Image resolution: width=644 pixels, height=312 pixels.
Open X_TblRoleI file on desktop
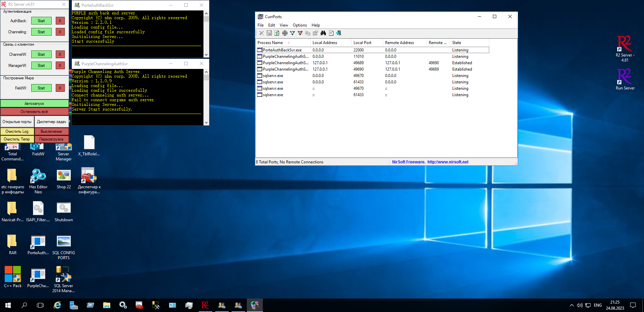pyautogui.click(x=89, y=146)
